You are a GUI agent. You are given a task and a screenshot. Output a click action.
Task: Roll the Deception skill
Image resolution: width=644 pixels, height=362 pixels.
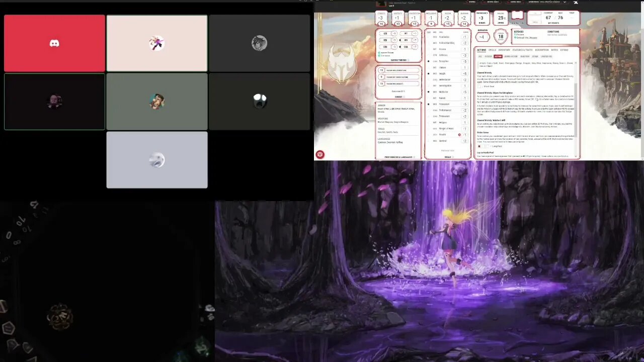pos(448,61)
